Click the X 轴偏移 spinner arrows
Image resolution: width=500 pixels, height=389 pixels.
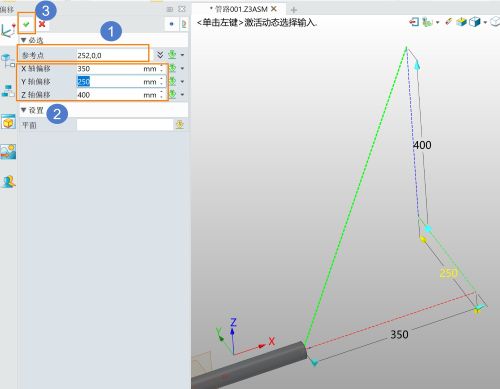[162, 69]
